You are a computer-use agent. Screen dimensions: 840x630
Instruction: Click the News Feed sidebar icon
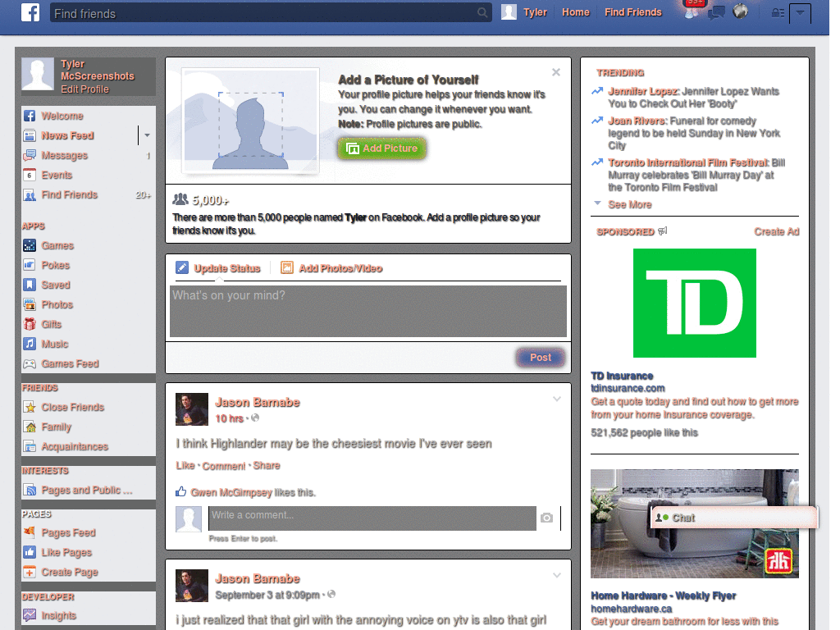(30, 135)
